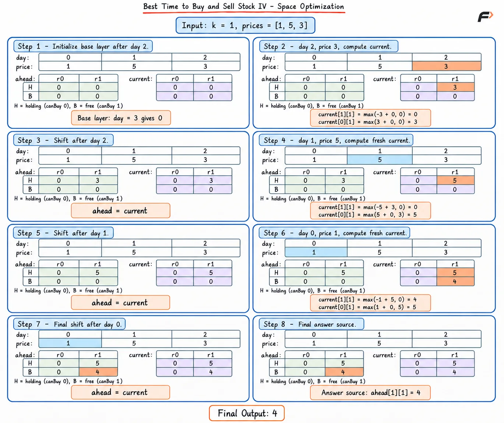Click formula 'current[0][1] = max(1 + 0, 5) = 5'
The width and height of the screenshot is (504, 423).
(368, 307)
